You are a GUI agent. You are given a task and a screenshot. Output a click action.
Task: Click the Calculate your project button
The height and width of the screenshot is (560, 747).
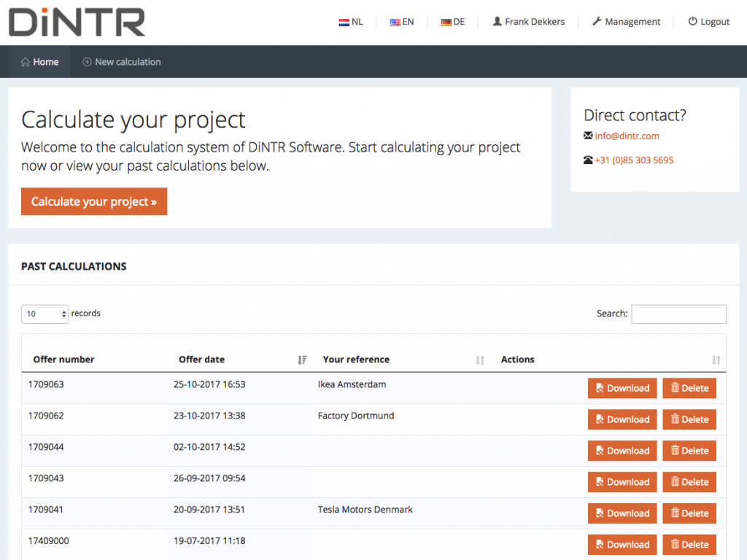point(93,201)
